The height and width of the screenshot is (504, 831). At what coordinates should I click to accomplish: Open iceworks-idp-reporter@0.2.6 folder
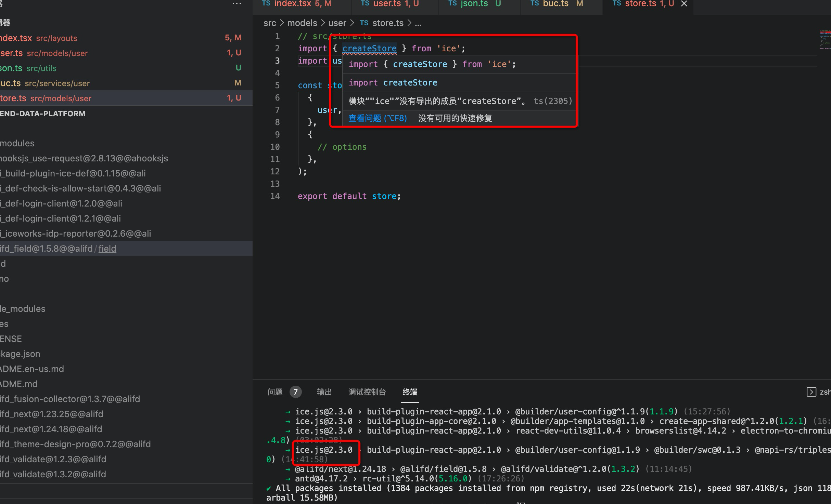tap(126, 234)
